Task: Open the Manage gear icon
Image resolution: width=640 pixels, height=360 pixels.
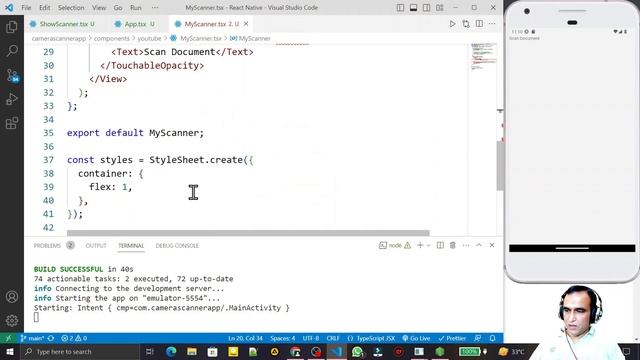Action: [12, 320]
